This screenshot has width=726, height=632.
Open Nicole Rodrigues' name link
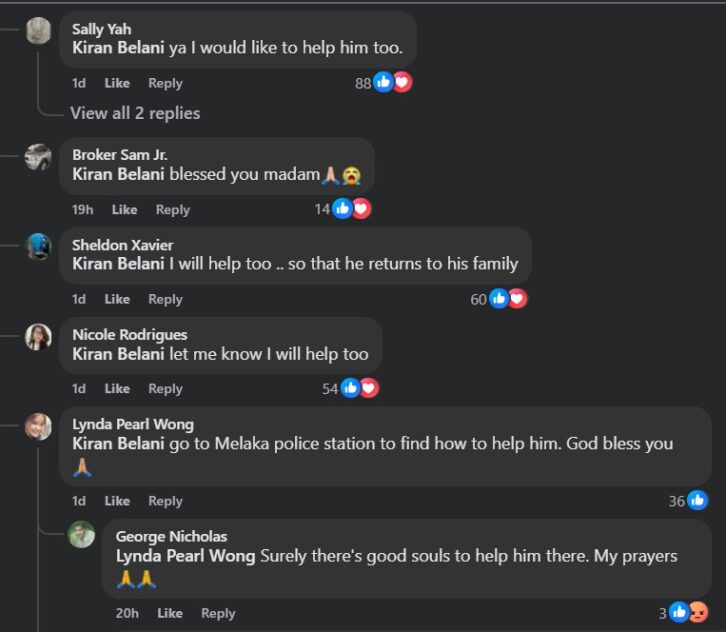pyautogui.click(x=129, y=334)
